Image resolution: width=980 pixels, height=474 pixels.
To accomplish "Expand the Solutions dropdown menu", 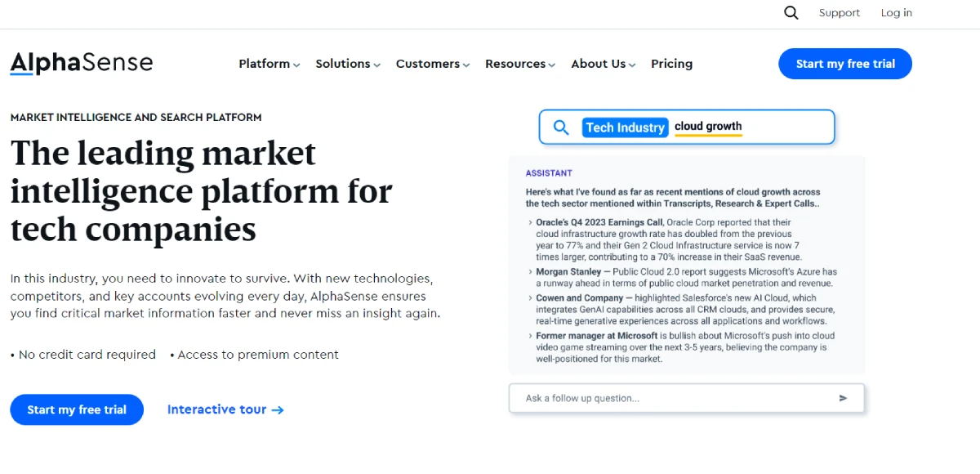I will click(348, 64).
